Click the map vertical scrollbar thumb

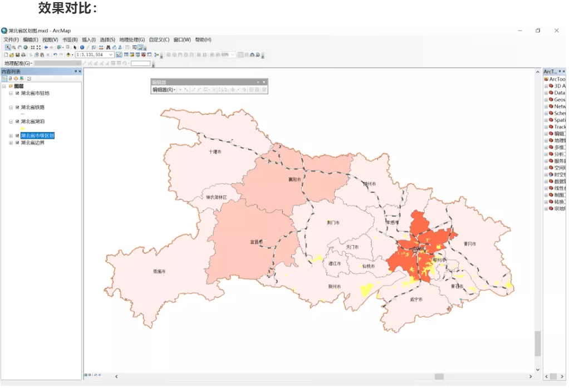tap(537, 344)
